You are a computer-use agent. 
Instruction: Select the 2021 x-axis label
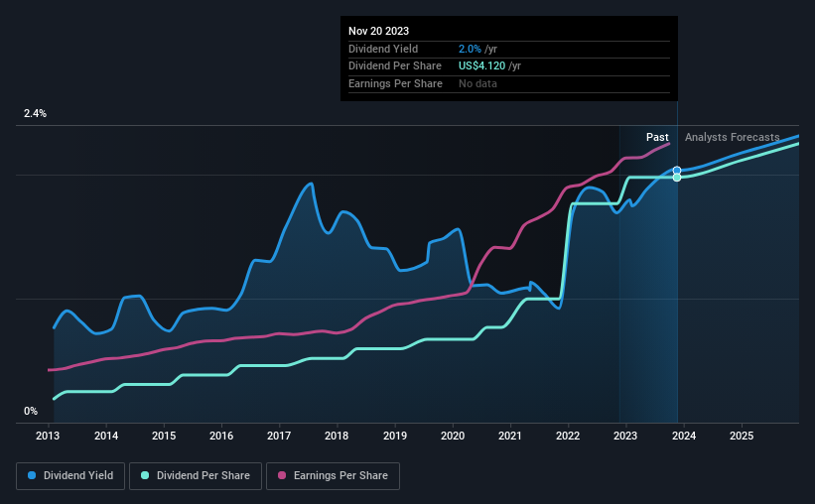click(510, 436)
